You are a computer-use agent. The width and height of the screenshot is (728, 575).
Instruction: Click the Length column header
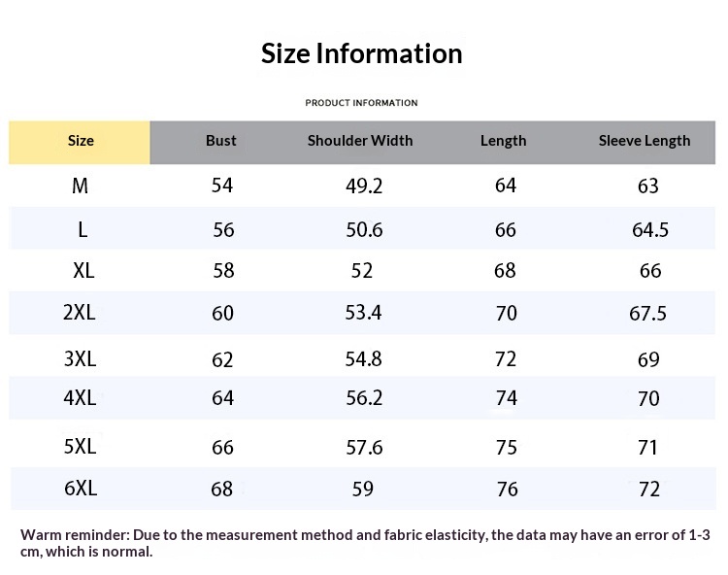point(503,141)
